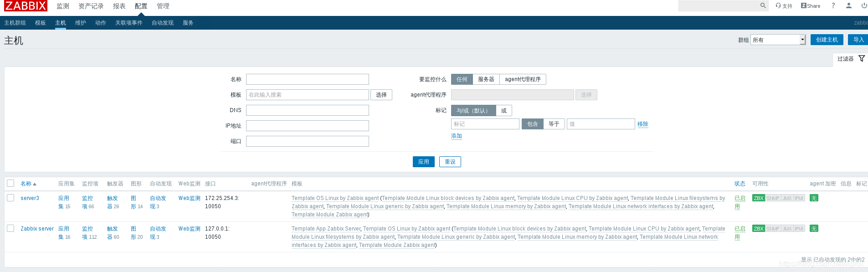Click the ZABBIX logo
Screen dimensions: 868x272
26,6
